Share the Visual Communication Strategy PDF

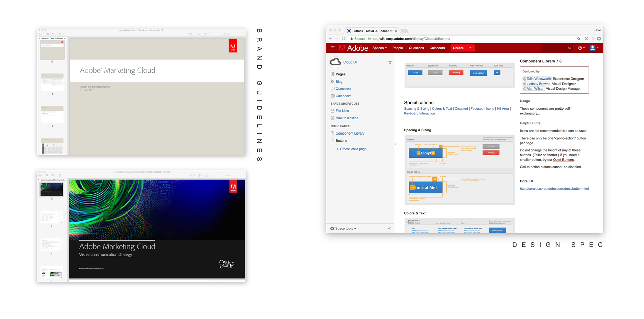coord(60,175)
